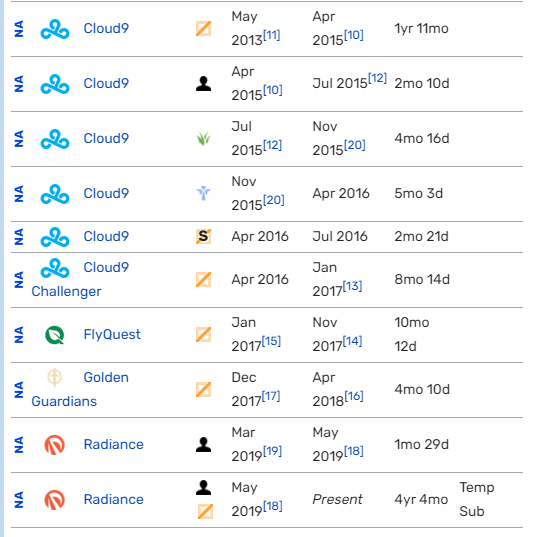Click the Cloud9 logo in the 2mo 10d row
This screenshot has width=553, height=537.
55,84
